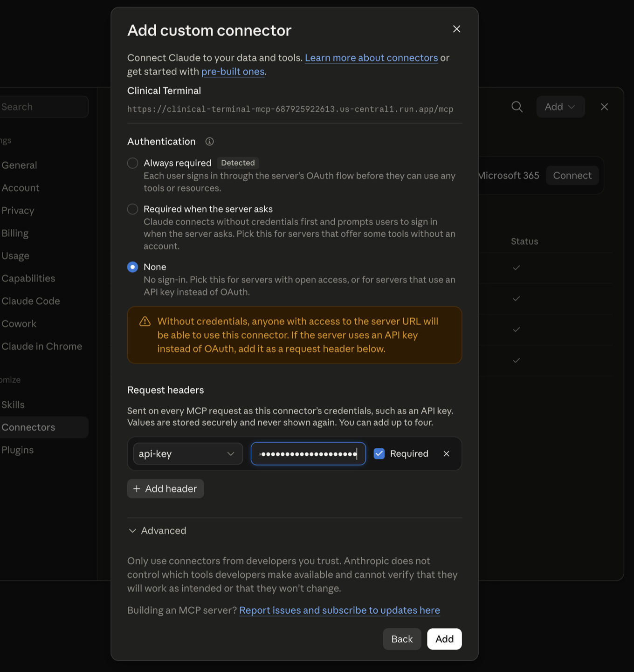Viewport: 634px width, 672px height.
Task: Select the Always required authentication option
Action: [x=133, y=163]
